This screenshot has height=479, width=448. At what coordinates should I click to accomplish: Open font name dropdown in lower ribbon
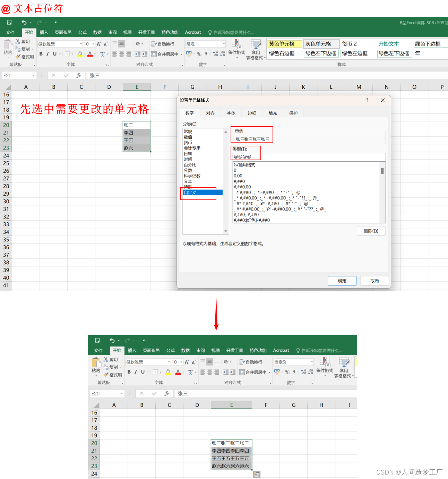[169, 362]
